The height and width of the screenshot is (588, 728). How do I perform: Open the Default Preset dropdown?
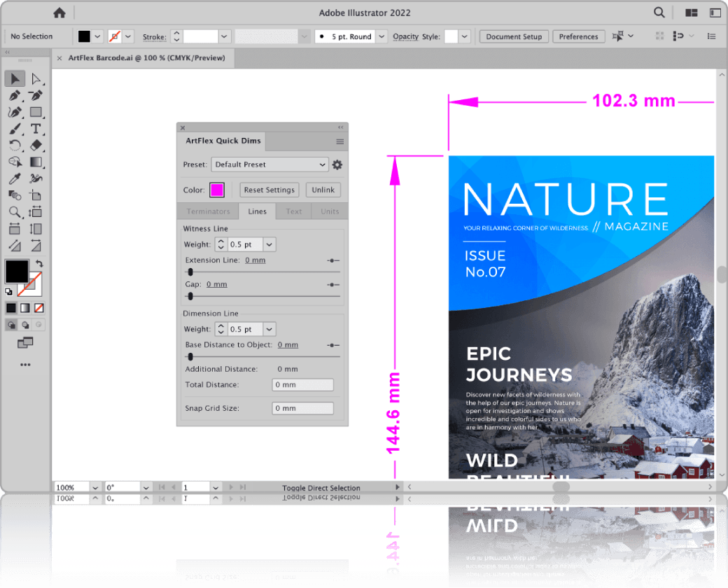coord(269,164)
